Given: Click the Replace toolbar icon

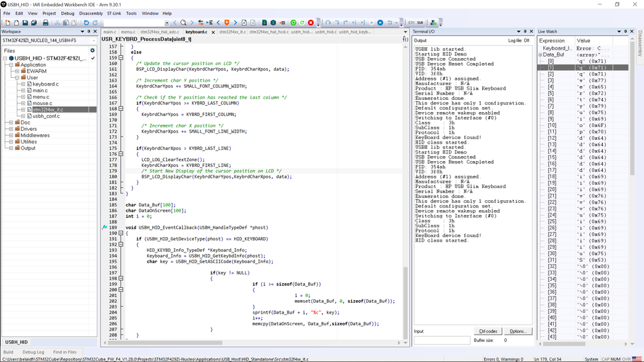Looking at the screenshot, I should [x=200, y=23].
